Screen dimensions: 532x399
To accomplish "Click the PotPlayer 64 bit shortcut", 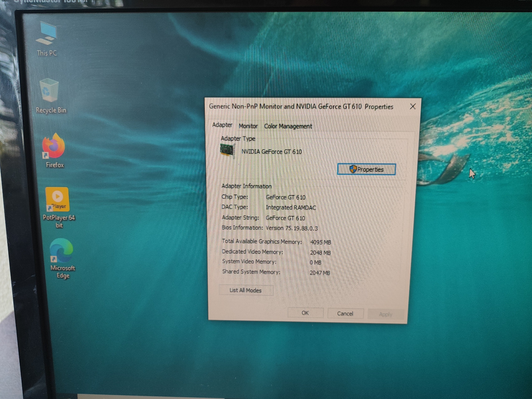I will (x=57, y=200).
